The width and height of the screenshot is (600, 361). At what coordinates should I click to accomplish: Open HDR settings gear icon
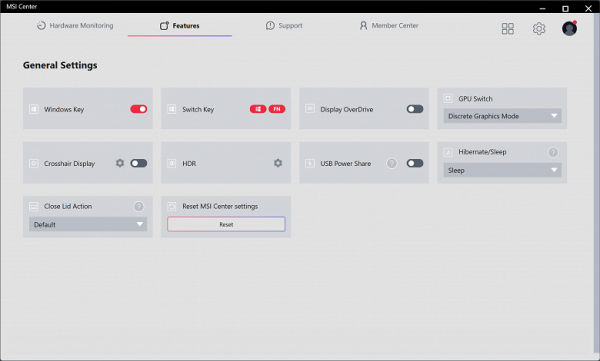pos(278,163)
